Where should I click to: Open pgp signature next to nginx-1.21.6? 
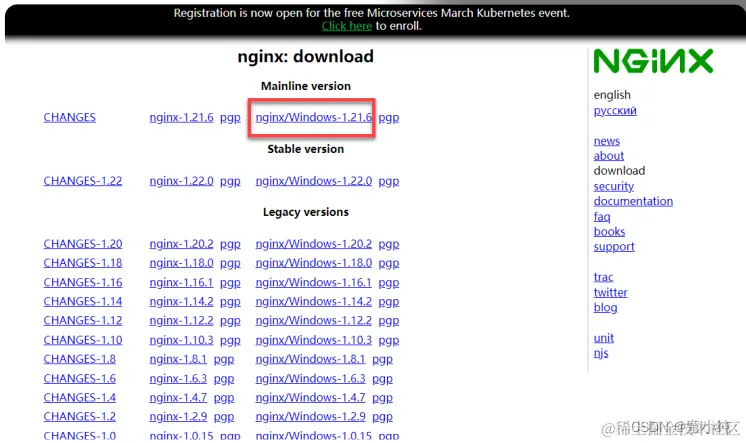(230, 118)
